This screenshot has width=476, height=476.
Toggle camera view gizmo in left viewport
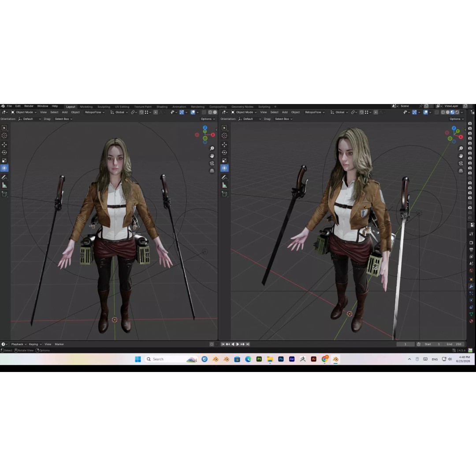point(212,164)
